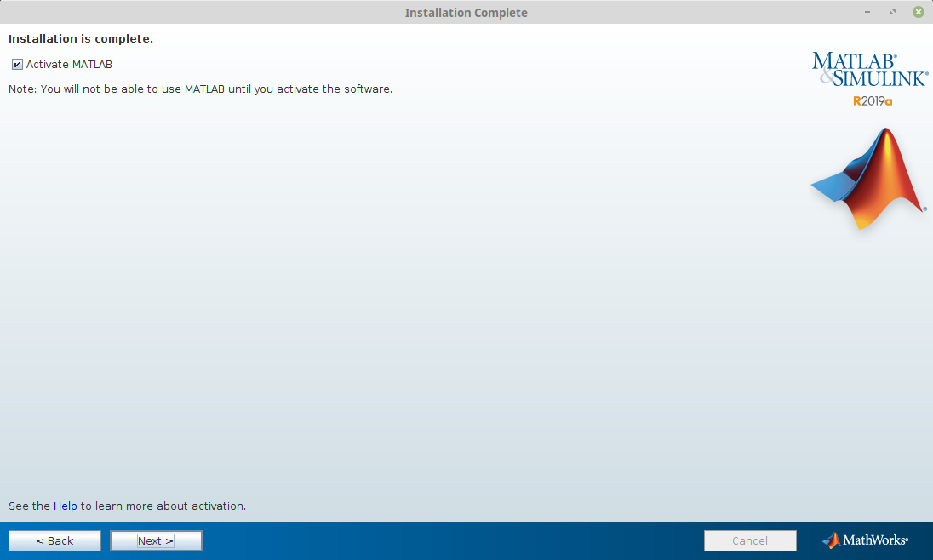Click the MathWorks brand text in footer

pos(875,540)
